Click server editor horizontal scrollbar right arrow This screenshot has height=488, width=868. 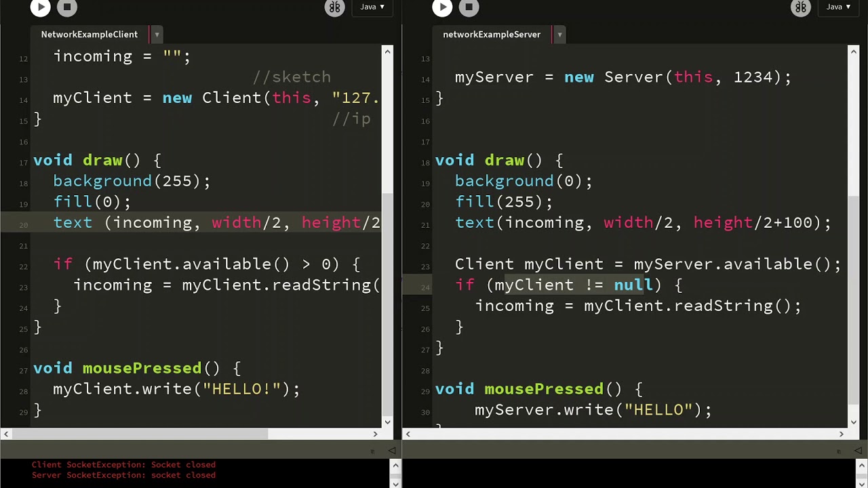coord(842,434)
